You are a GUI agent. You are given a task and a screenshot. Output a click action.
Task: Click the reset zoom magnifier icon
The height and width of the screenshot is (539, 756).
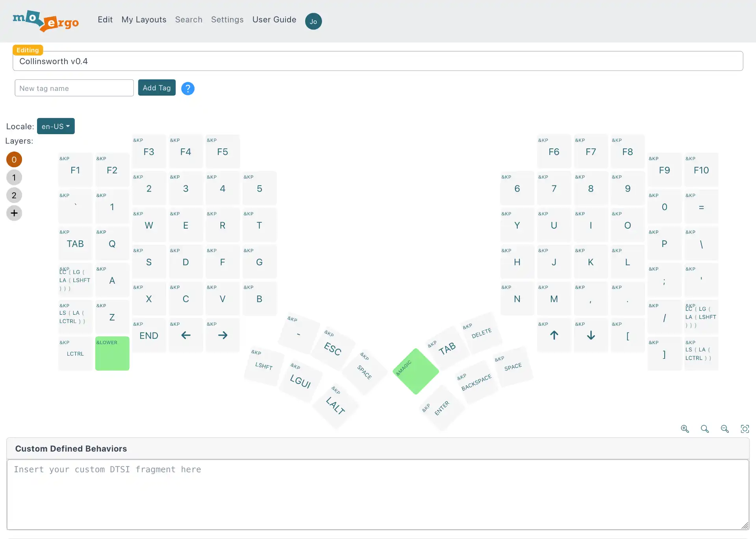705,429
